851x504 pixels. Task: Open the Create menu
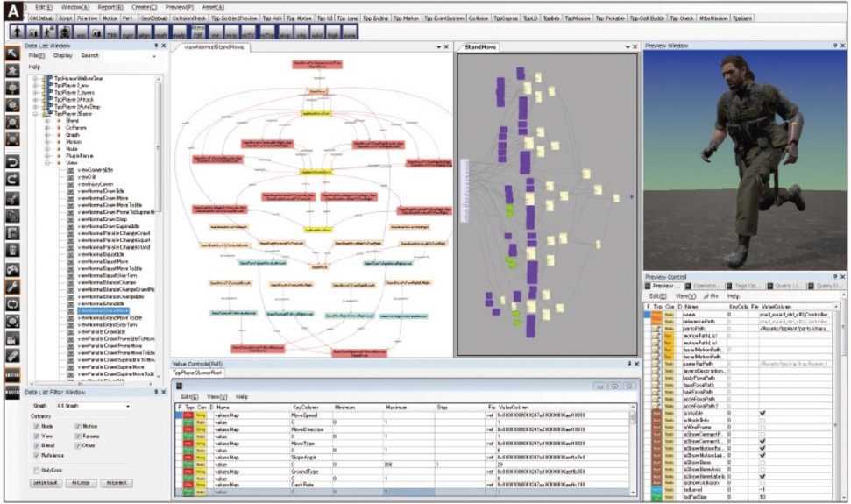click(x=144, y=7)
